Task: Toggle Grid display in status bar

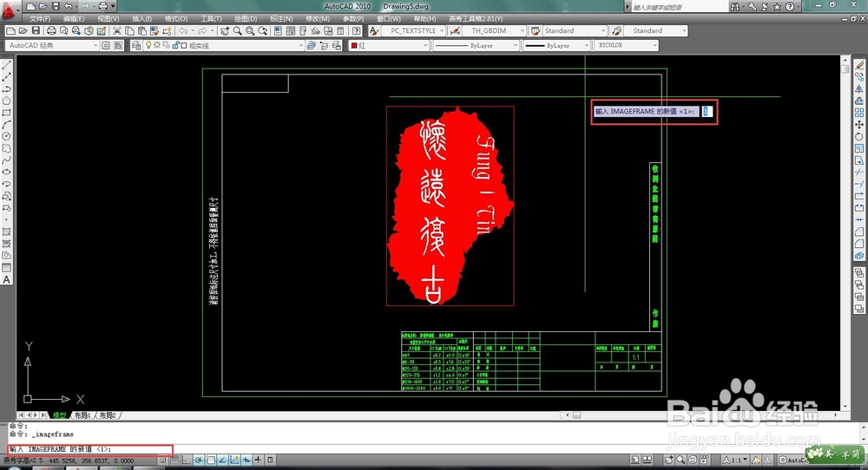Action: (174, 460)
